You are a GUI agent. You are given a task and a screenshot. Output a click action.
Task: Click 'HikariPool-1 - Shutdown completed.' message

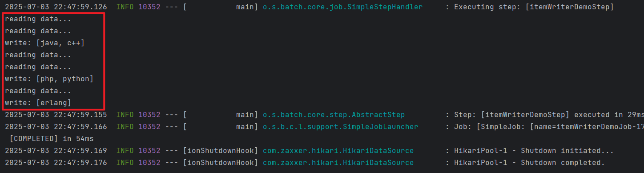coord(529,162)
